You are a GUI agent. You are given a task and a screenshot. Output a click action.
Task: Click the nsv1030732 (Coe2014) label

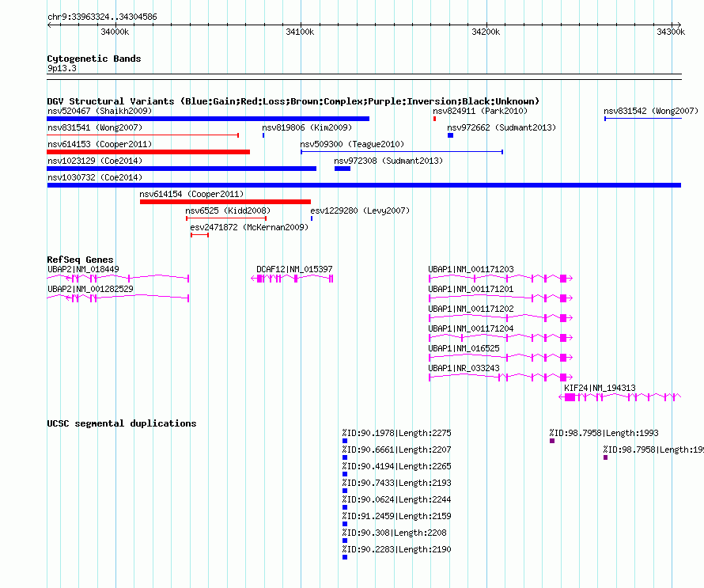point(95,177)
